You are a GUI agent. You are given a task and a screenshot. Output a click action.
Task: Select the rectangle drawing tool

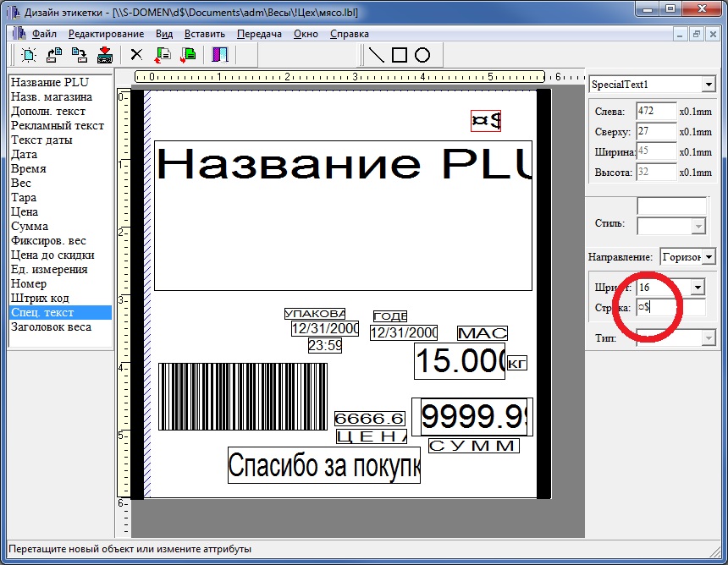coord(400,55)
